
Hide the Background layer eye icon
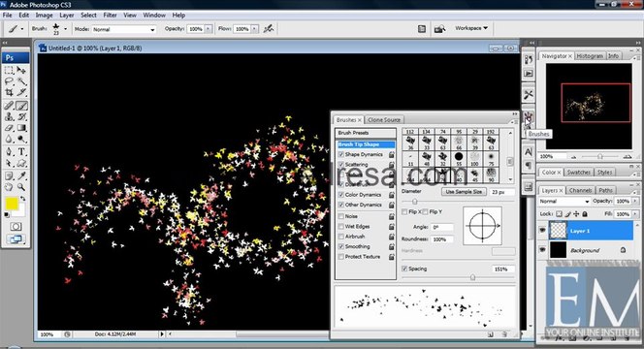[542, 250]
